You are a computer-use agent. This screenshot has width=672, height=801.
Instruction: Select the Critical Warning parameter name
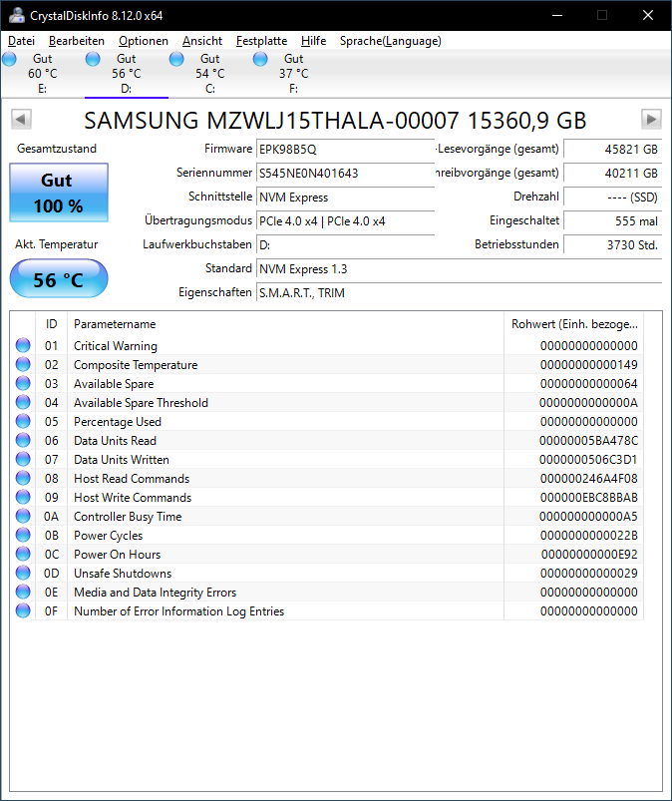[x=116, y=346]
